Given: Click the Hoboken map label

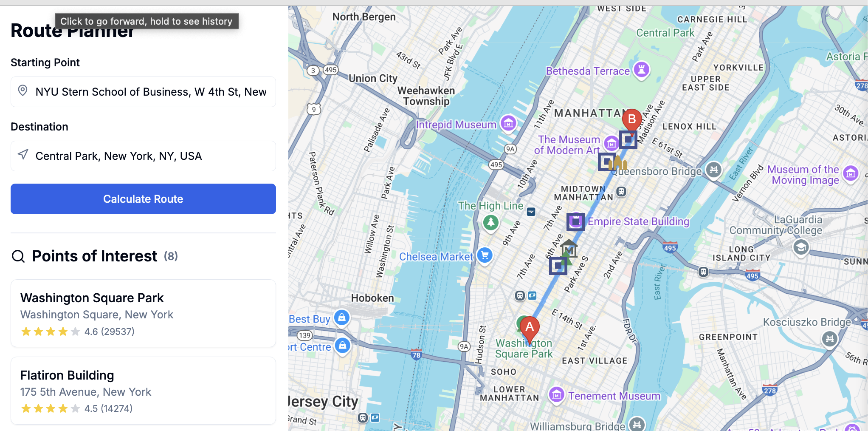Looking at the screenshot, I should click(372, 298).
